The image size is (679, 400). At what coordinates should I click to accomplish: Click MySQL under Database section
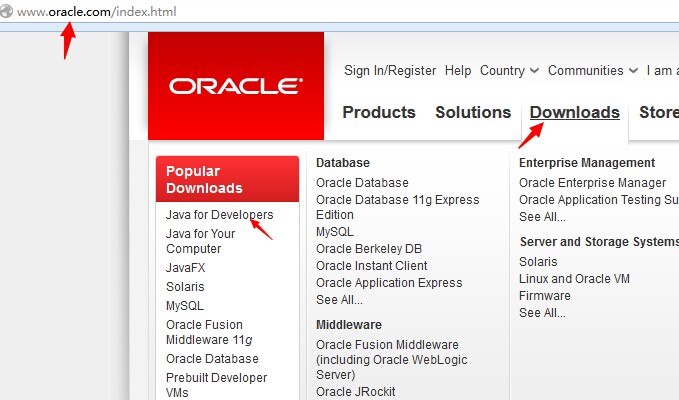pos(335,232)
